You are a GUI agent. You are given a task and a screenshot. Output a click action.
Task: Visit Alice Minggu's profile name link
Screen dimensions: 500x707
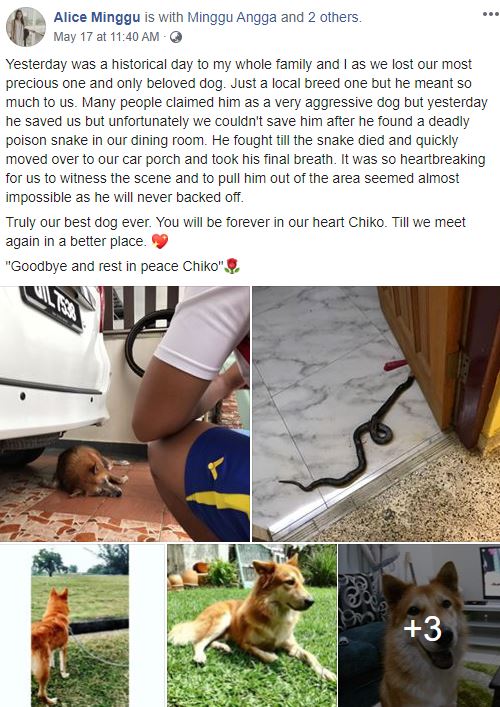[x=97, y=18]
